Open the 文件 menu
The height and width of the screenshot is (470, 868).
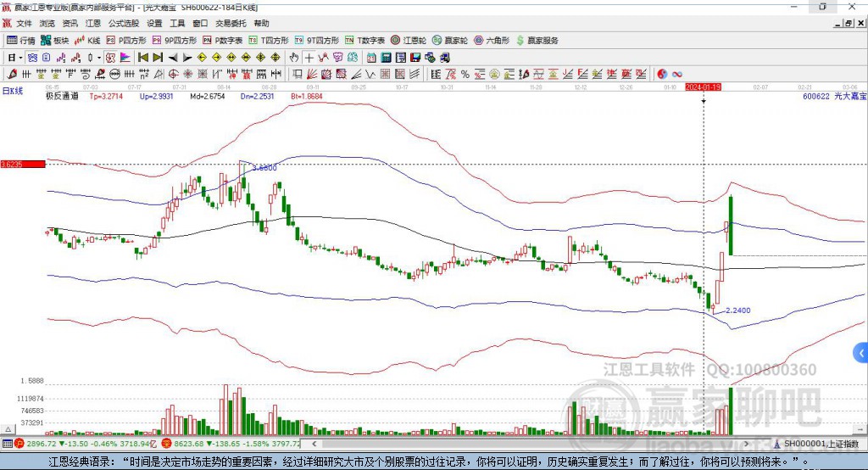pos(25,23)
